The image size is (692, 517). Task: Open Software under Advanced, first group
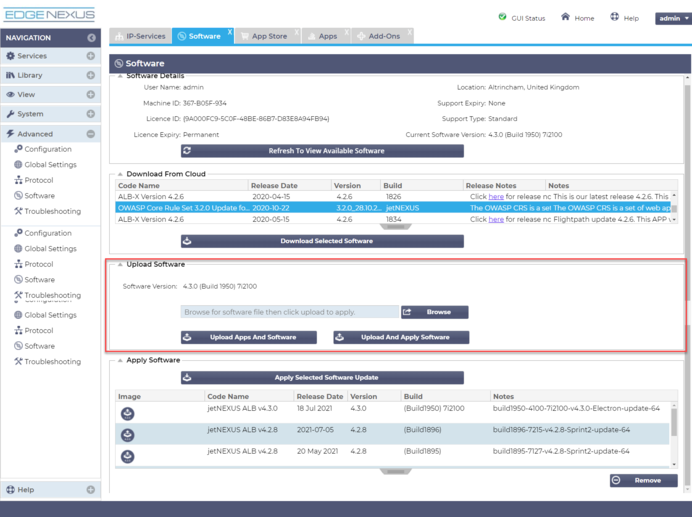click(35, 196)
